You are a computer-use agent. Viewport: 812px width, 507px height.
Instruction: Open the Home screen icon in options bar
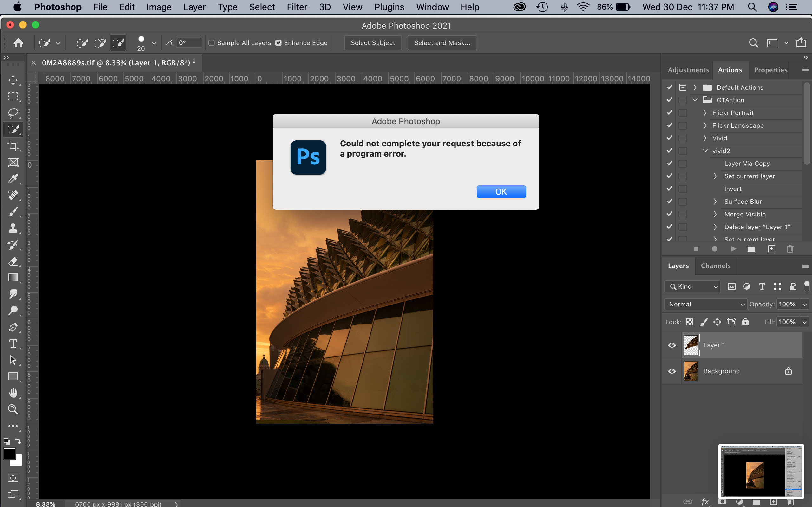click(18, 42)
